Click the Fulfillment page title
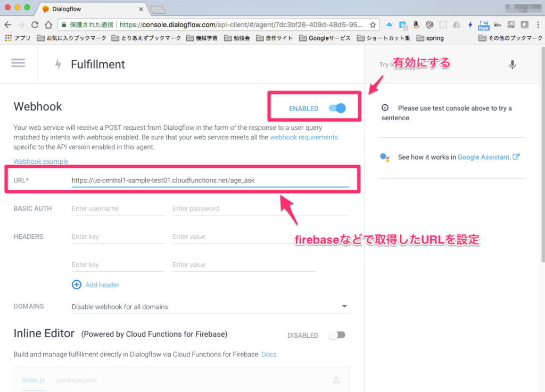This screenshot has width=545, height=392. point(98,64)
